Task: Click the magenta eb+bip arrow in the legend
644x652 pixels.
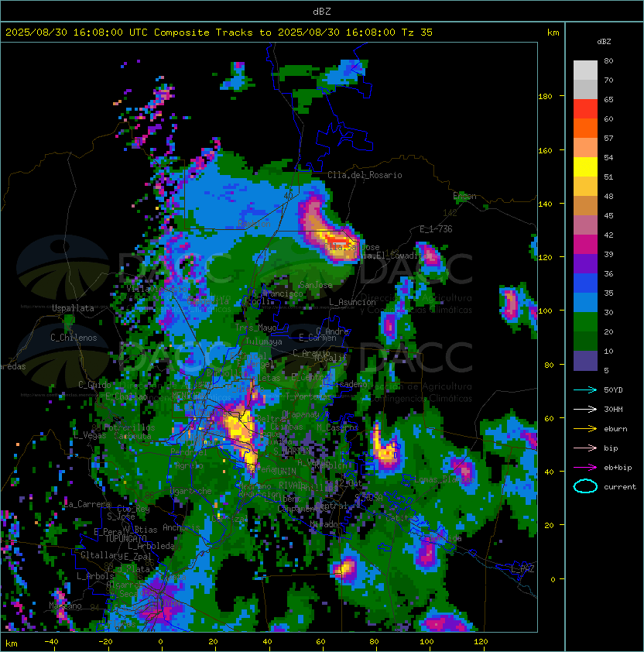Action: pos(585,468)
